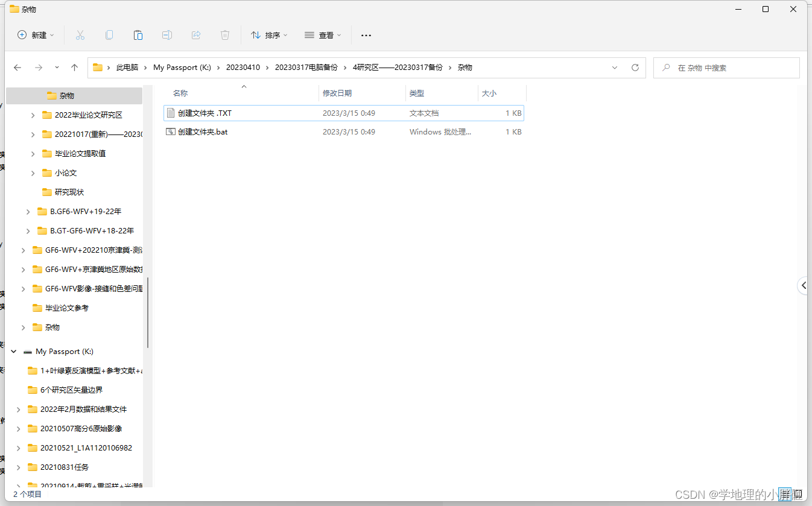Click side panel arrow at right edge

(804, 285)
